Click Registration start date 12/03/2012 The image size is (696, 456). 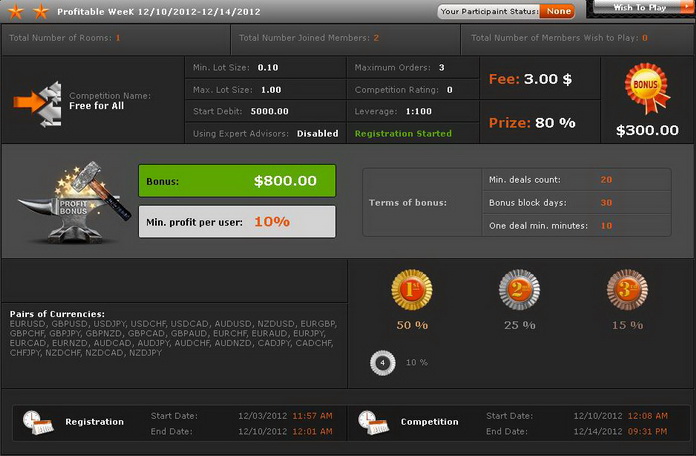pyautogui.click(x=263, y=416)
